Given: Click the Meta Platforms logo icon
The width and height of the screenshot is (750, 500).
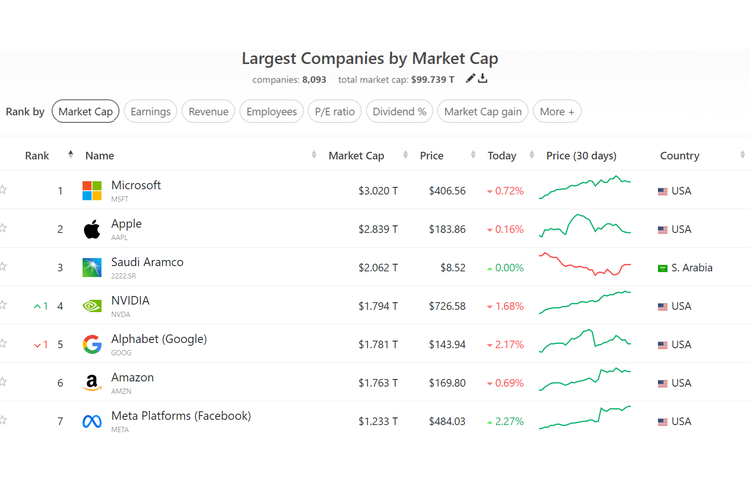Looking at the screenshot, I should coord(92,422).
